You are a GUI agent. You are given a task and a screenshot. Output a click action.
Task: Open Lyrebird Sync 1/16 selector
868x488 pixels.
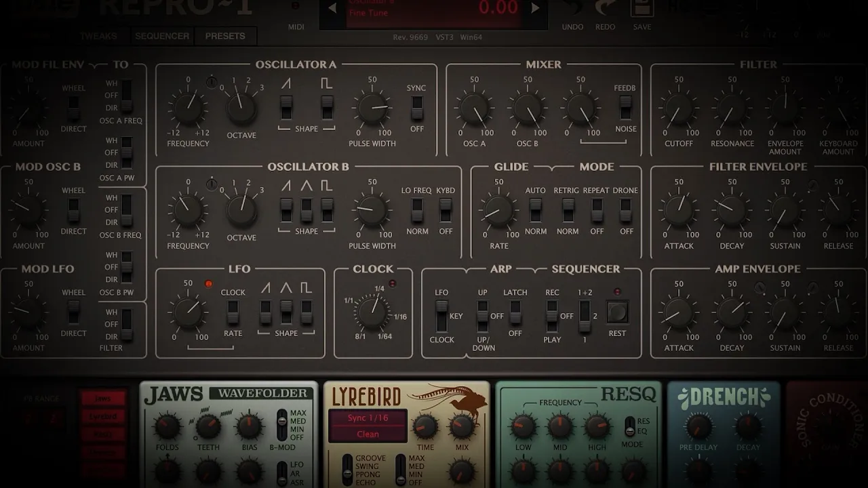[368, 418]
